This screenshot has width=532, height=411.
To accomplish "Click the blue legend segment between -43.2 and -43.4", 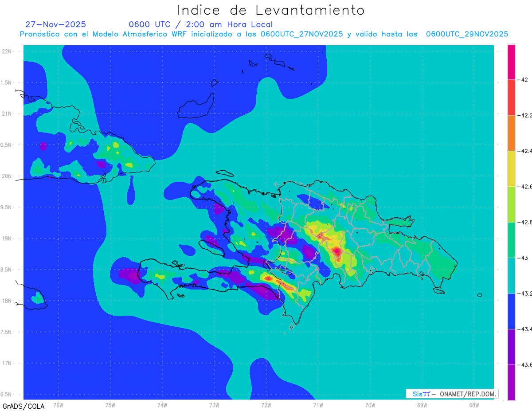I will (x=511, y=311).
